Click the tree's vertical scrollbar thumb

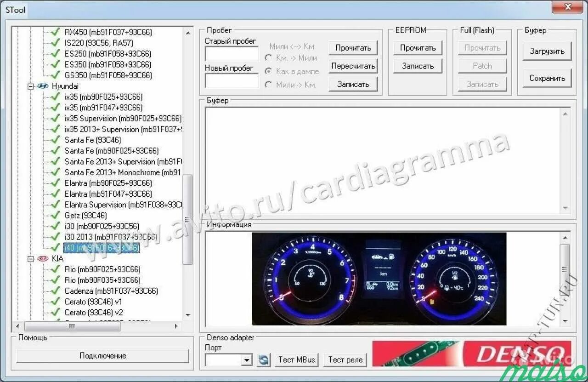[x=187, y=219]
